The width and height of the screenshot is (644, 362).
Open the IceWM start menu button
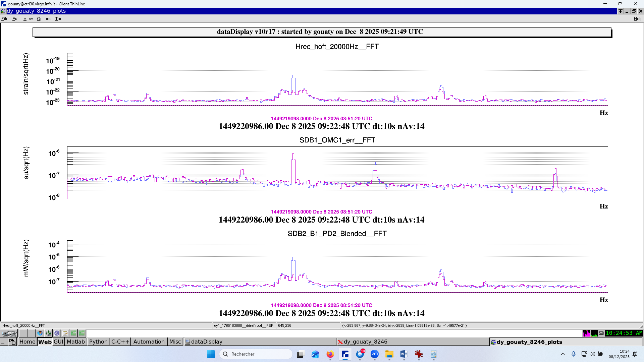click(x=9, y=333)
